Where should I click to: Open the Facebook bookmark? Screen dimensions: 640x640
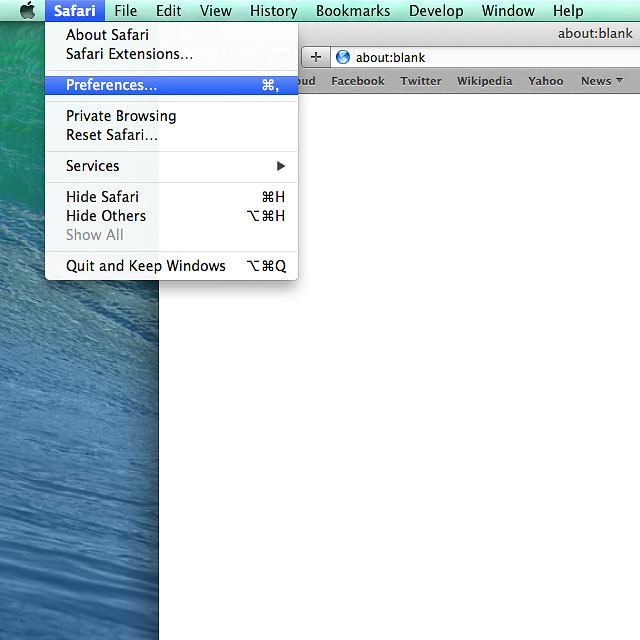coord(358,81)
